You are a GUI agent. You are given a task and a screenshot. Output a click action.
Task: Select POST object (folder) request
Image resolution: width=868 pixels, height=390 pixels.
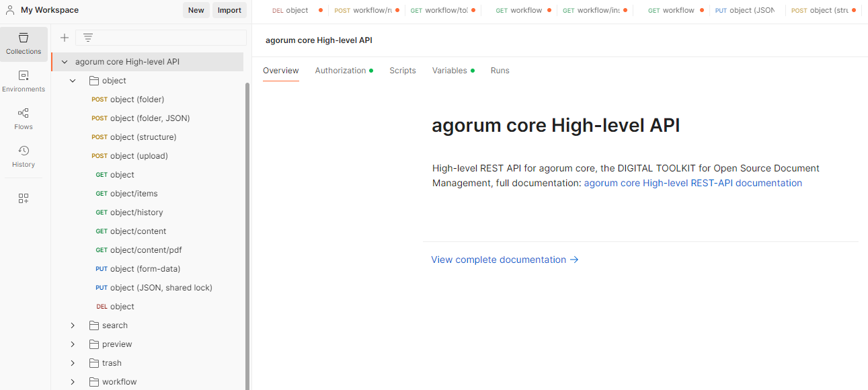coord(128,100)
